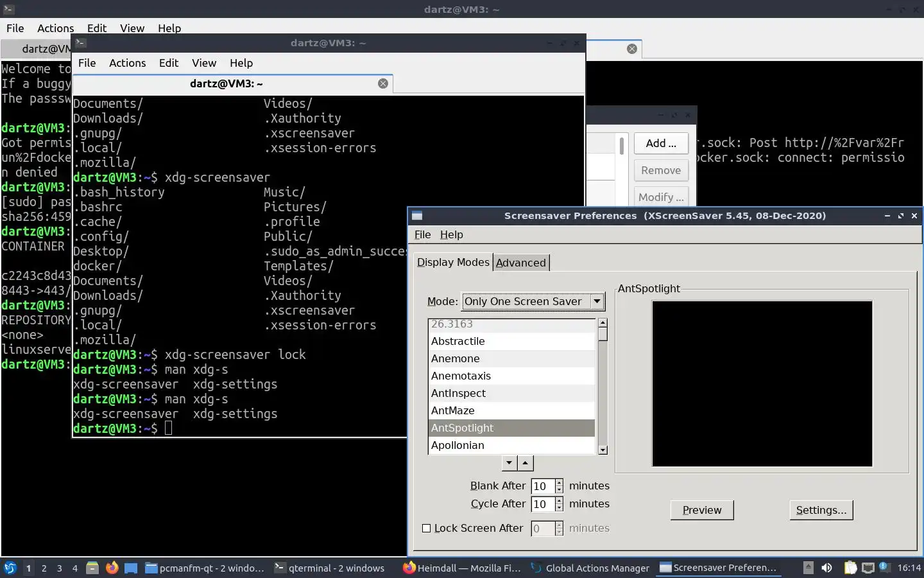Select Apollonian in screensaver list

(511, 445)
